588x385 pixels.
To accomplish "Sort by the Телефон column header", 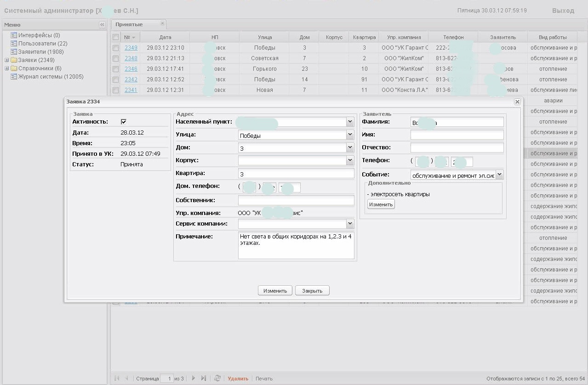I will click(453, 37).
